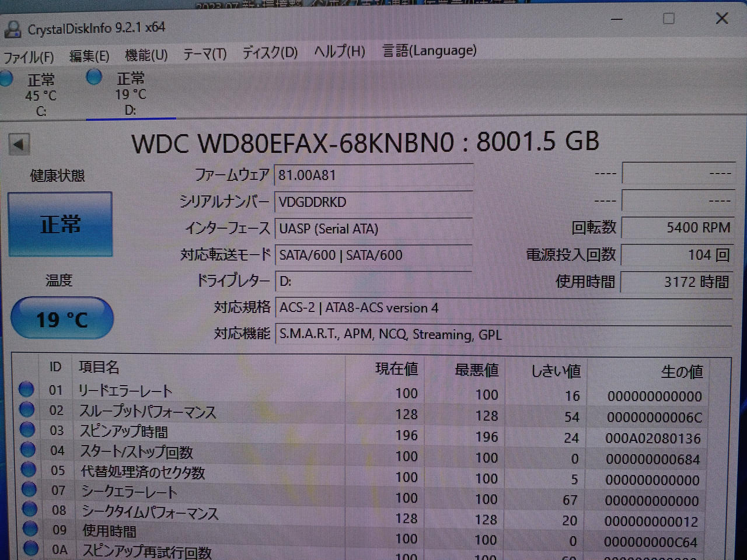This screenshot has height=560, width=747.
Task: Open the ファイル(F) menu
Action: (29, 57)
